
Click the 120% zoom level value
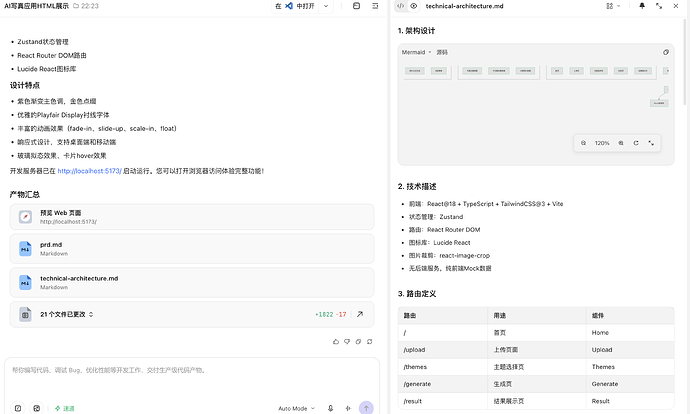coord(602,143)
